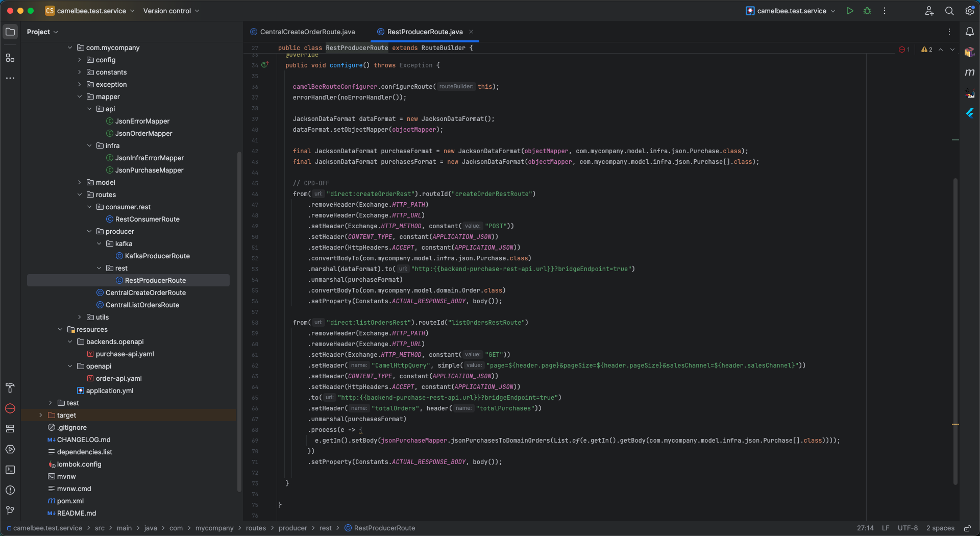Open the Structure tool window icon
The height and width of the screenshot is (536, 980).
(x=10, y=58)
